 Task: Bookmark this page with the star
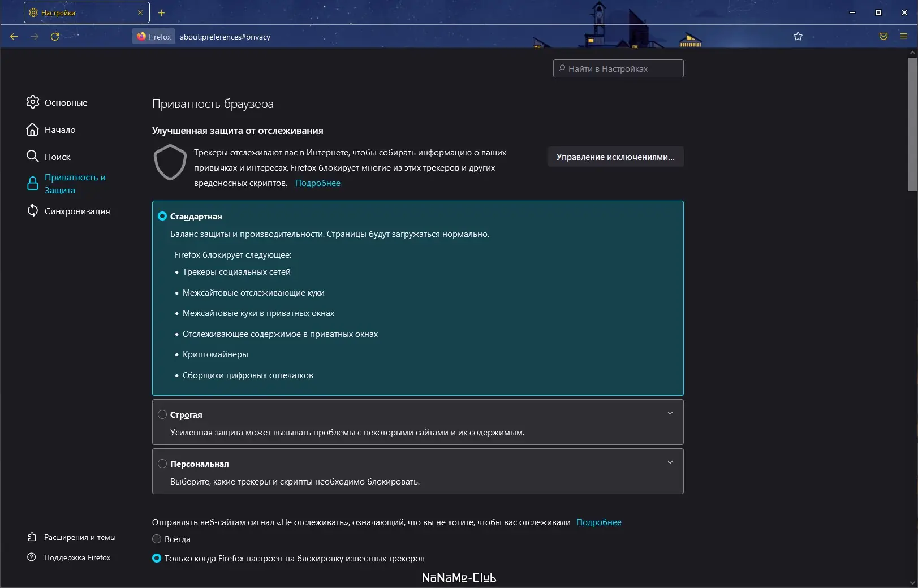click(x=798, y=36)
